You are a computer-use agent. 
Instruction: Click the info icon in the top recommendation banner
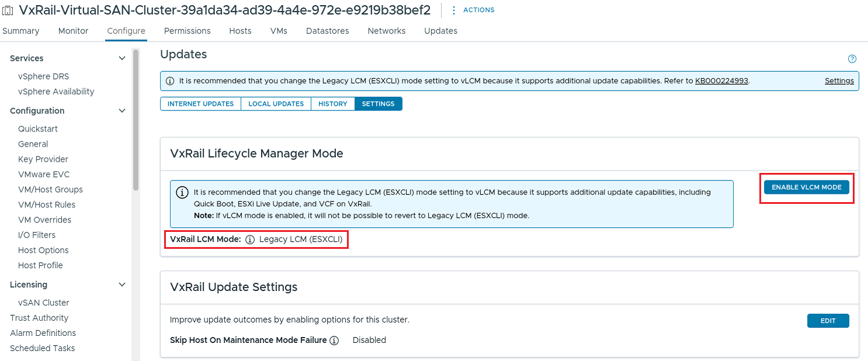169,81
